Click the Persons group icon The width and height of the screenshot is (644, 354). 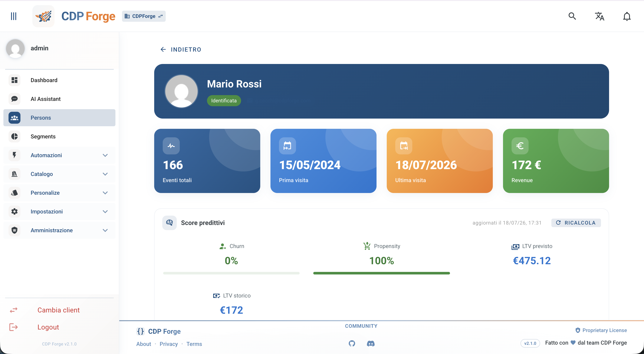[14, 118]
